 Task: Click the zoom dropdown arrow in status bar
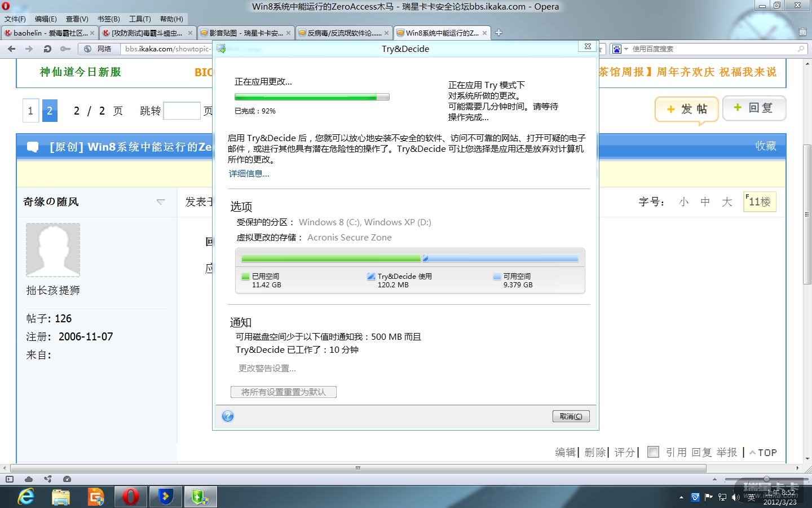pos(715,479)
